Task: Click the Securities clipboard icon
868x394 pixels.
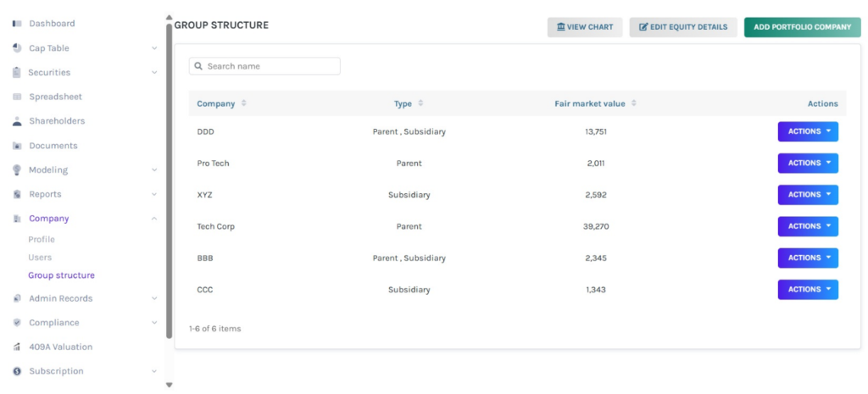Action: pyautogui.click(x=17, y=73)
